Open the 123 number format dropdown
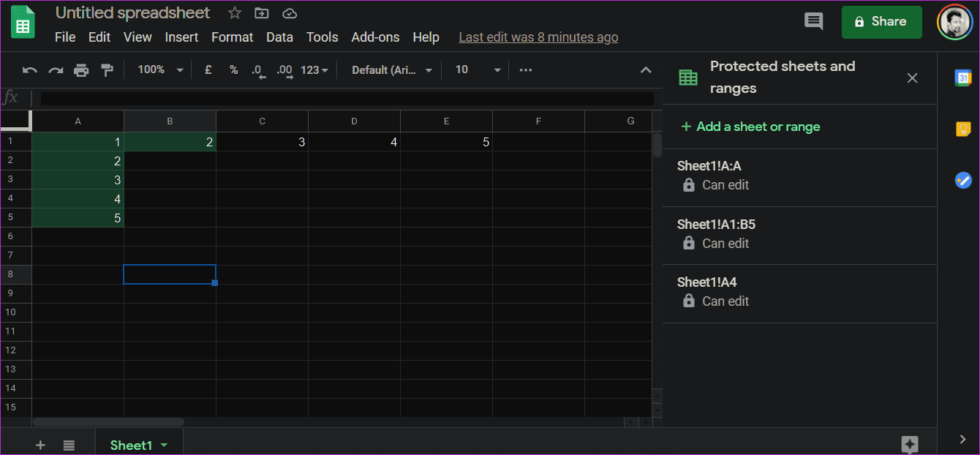The height and width of the screenshot is (455, 980). tap(314, 70)
